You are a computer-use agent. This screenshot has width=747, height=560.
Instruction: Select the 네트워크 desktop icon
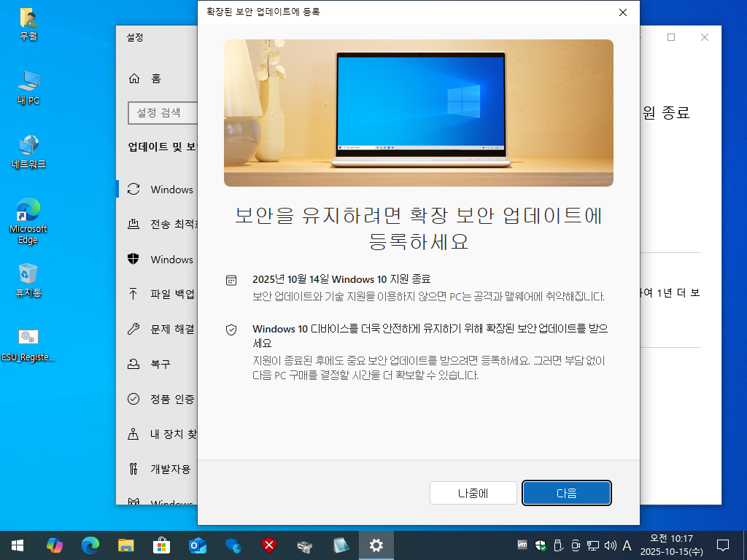tap(28, 152)
